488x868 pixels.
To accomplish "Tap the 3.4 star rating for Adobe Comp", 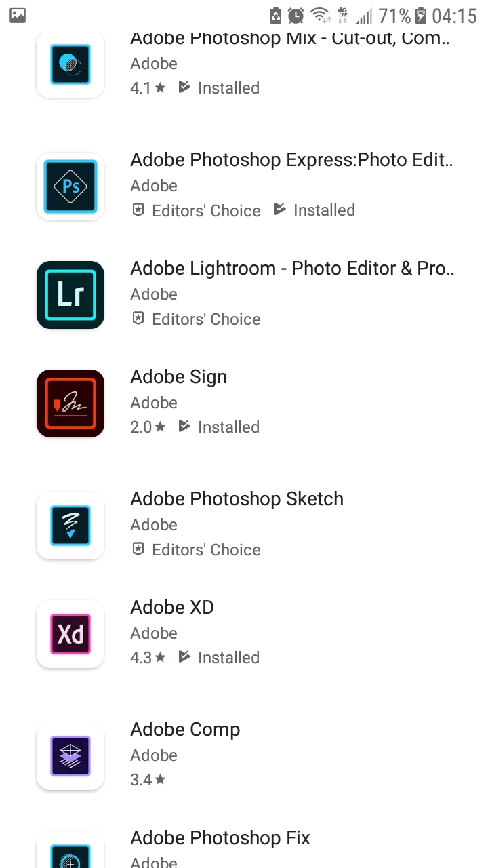I will (148, 780).
